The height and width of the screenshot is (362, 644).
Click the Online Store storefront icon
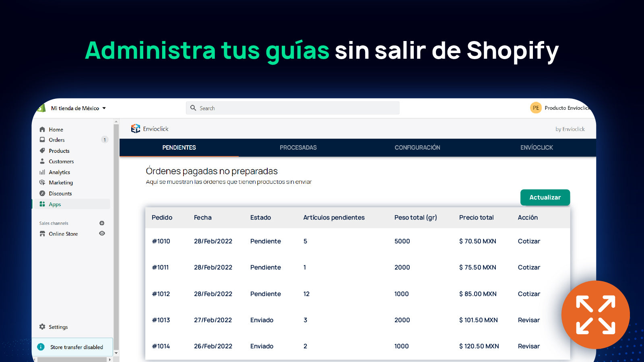(42, 234)
